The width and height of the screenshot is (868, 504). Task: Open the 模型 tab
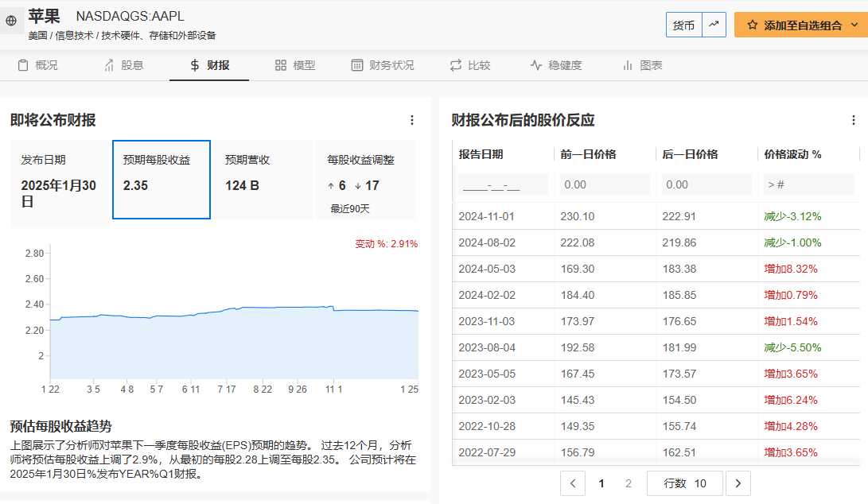[295, 65]
